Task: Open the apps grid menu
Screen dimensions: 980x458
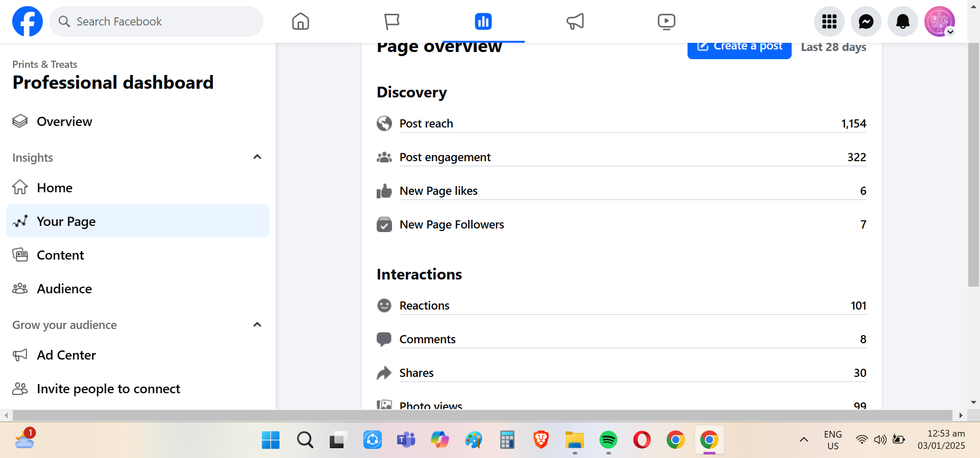Action: coord(829,21)
